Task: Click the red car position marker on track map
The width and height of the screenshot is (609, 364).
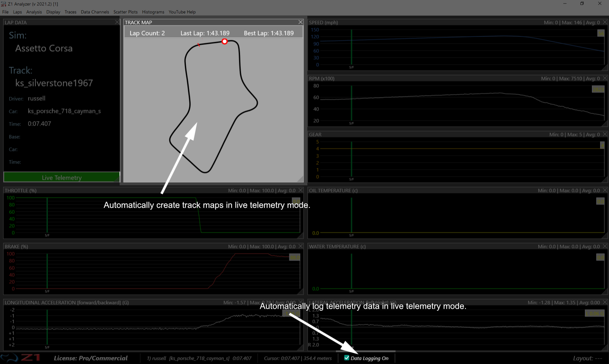Action: pyautogui.click(x=225, y=42)
